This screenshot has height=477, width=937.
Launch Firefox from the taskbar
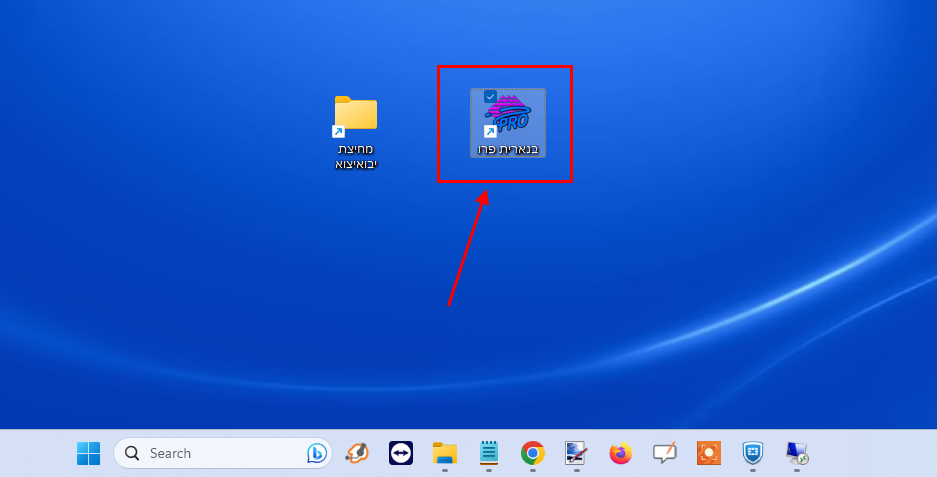click(x=621, y=453)
